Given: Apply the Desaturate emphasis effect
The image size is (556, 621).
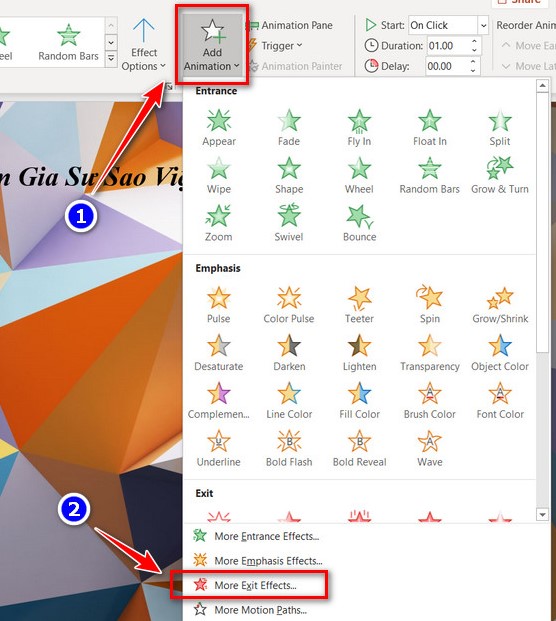Looking at the screenshot, I should coord(219,352).
